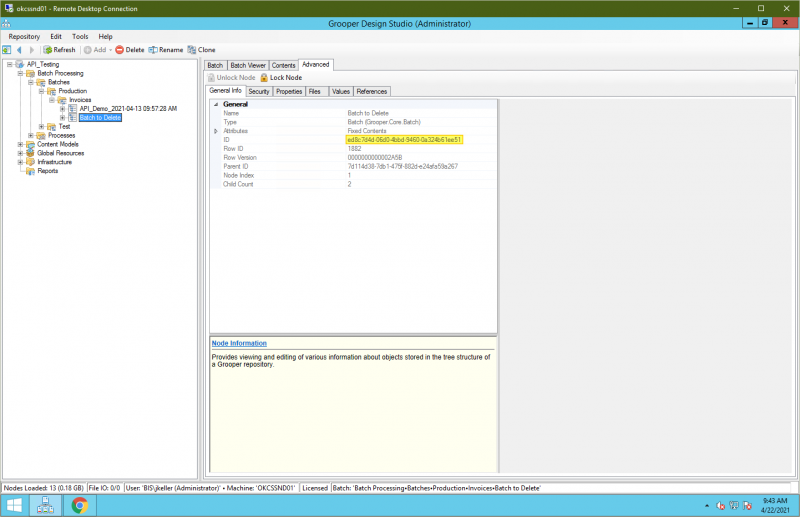
Task: Switch to the Contents tab
Action: (x=284, y=65)
